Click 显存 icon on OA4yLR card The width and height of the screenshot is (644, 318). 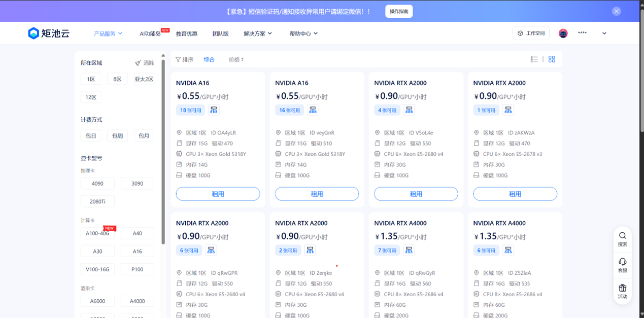[179, 143]
